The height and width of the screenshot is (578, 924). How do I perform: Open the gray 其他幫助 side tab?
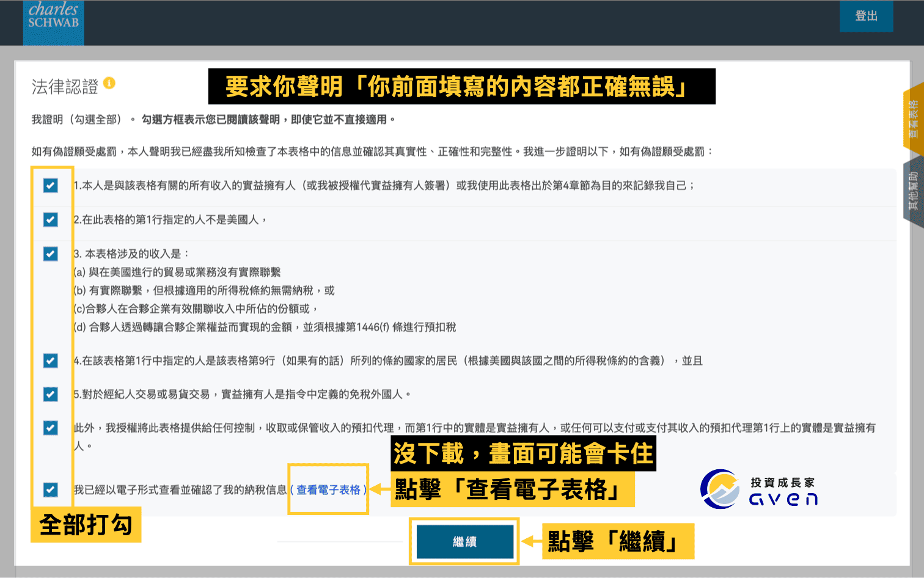(x=913, y=192)
